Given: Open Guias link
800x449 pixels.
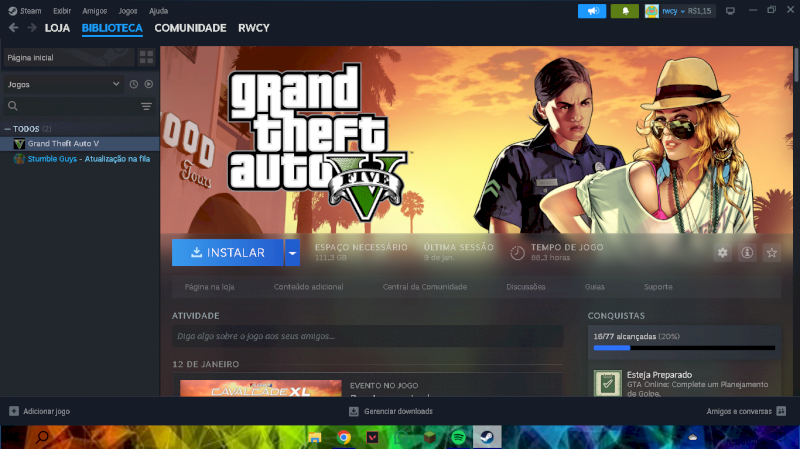Looking at the screenshot, I should click(x=594, y=287).
